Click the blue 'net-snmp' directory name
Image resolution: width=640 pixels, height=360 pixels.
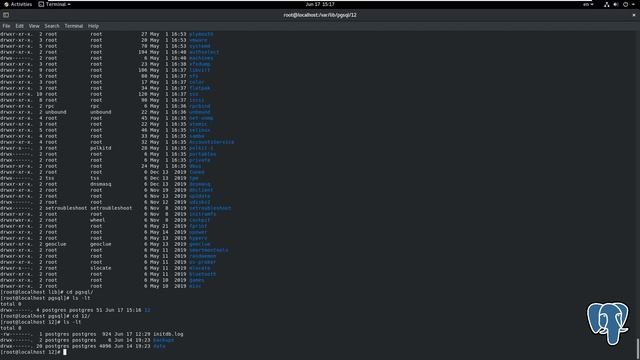click(x=201, y=118)
